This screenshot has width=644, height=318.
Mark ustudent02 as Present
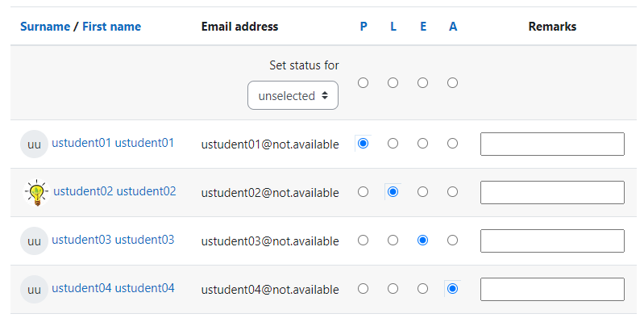pos(363,192)
